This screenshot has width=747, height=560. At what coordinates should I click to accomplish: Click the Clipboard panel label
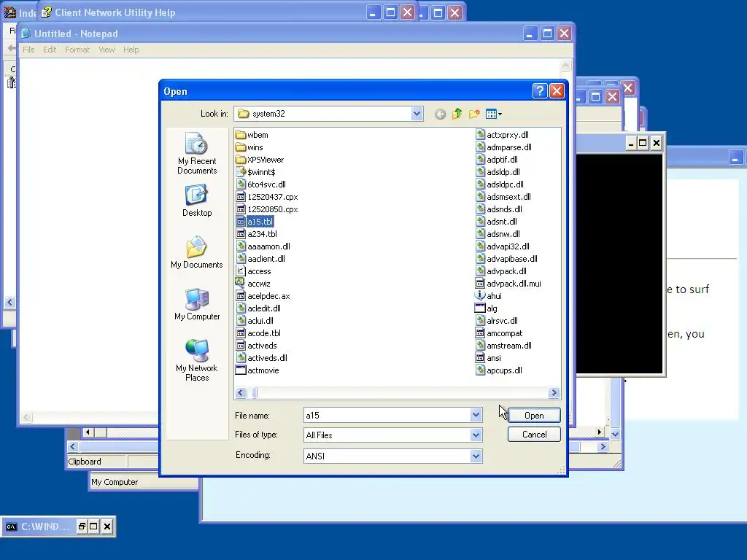(x=85, y=462)
